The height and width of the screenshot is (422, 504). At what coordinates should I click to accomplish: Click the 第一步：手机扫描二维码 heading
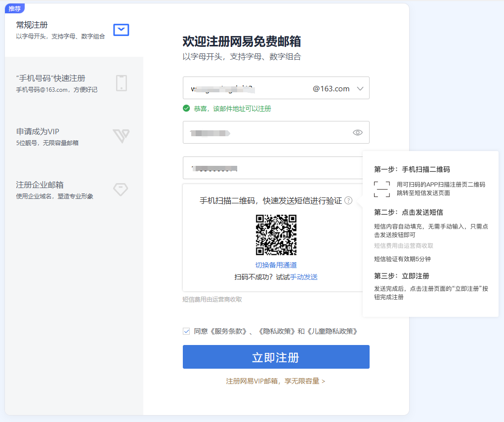412,169
